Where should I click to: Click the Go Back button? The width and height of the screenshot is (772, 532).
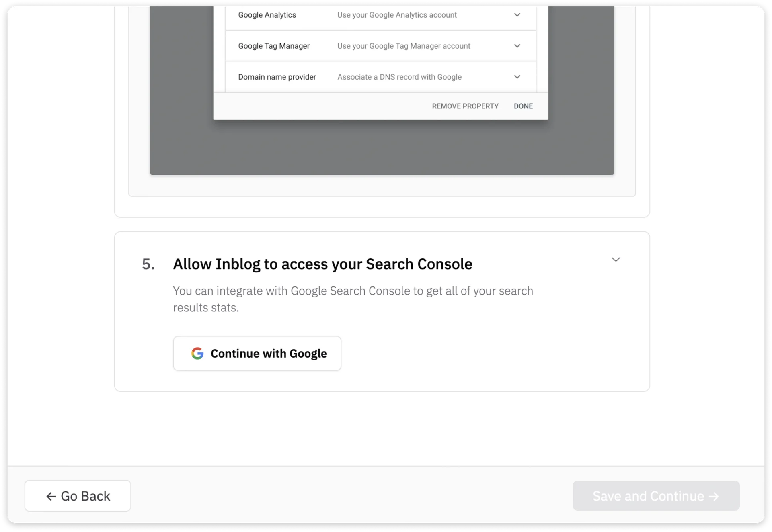(78, 496)
